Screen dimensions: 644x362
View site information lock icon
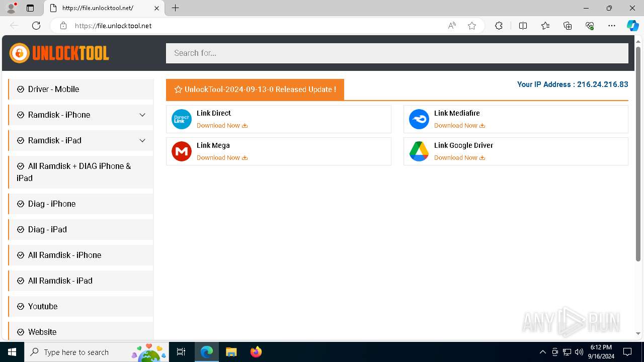click(63, 26)
